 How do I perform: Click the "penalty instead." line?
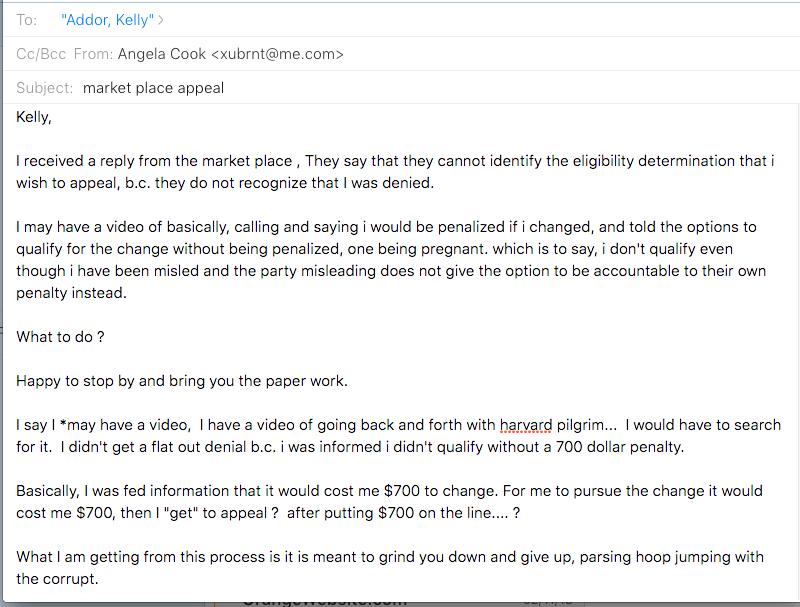(71, 293)
